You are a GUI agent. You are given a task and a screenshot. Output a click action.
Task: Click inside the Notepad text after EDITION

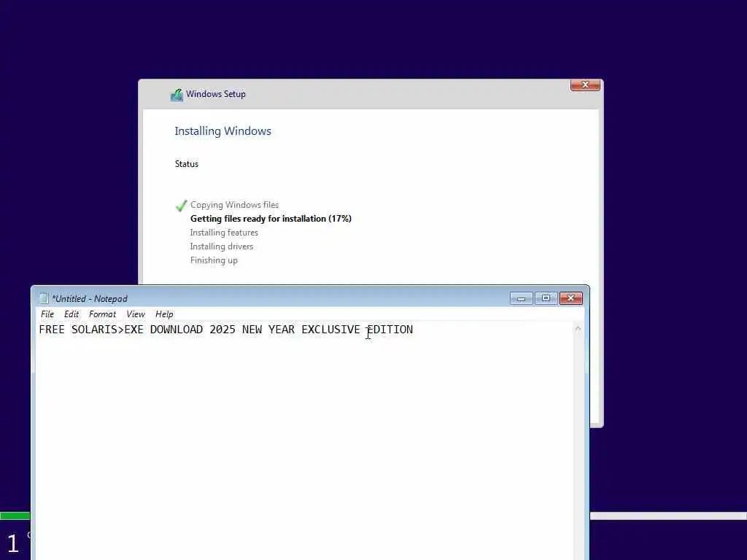click(x=414, y=330)
